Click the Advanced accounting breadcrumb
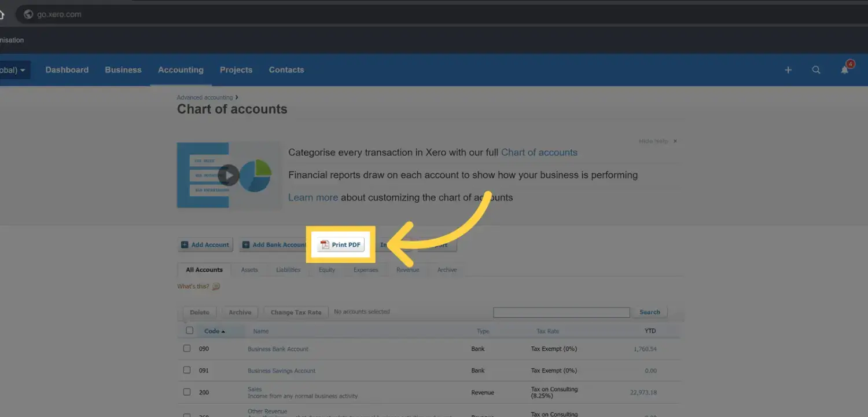Viewport: 868px width, 417px height. 205,97
